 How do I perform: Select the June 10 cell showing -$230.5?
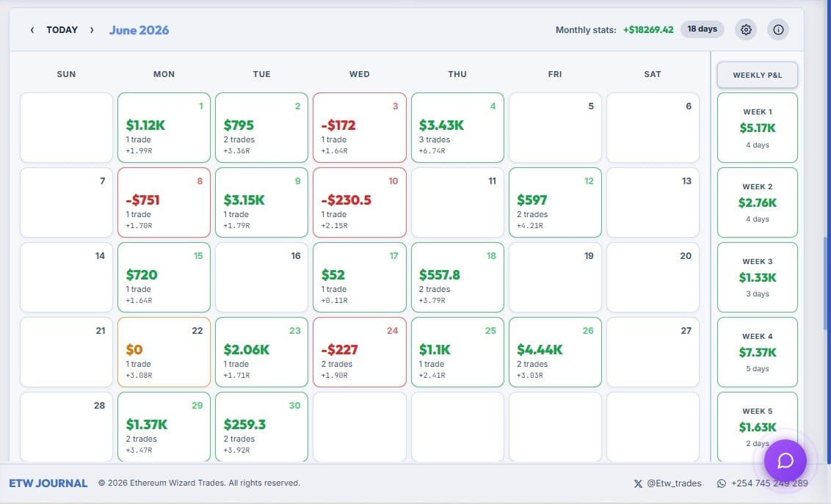(x=359, y=202)
